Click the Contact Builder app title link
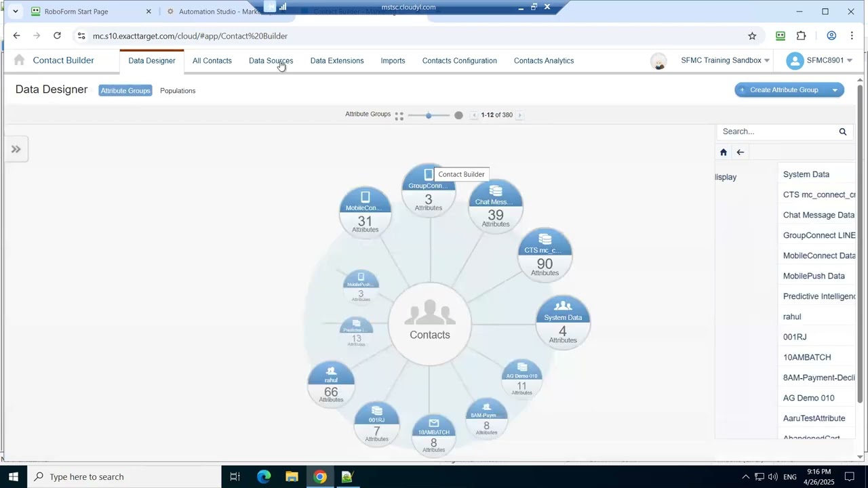 coord(64,60)
